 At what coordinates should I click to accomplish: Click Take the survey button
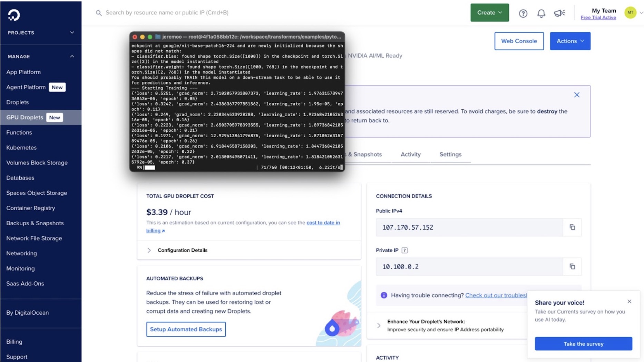(x=583, y=344)
